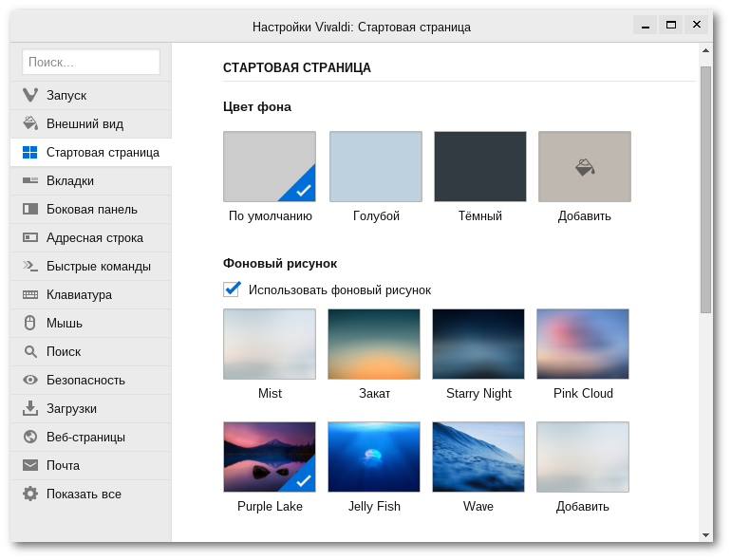
Task: Click the tabs icon beside Вкладки
Action: point(30,180)
